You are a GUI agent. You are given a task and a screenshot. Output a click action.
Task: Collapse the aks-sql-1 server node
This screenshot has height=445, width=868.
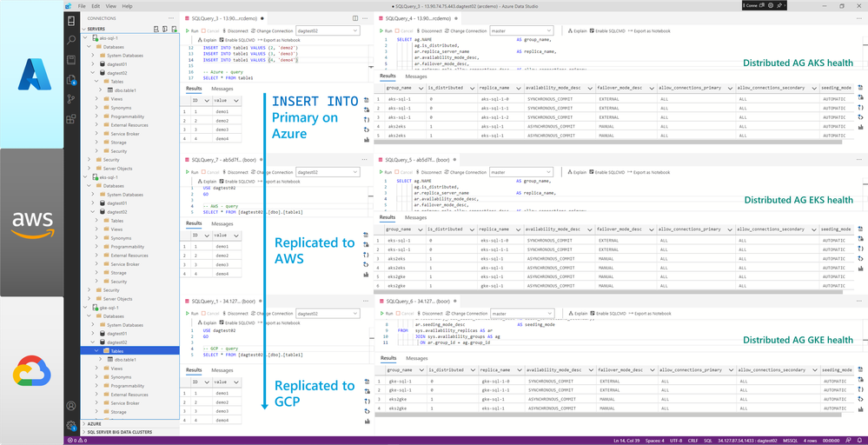coord(86,38)
